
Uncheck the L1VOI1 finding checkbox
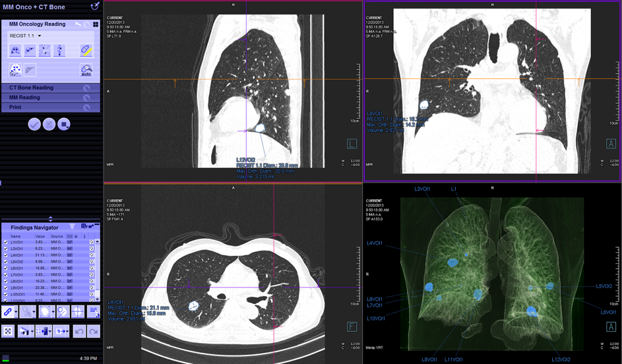[x=6, y=243]
